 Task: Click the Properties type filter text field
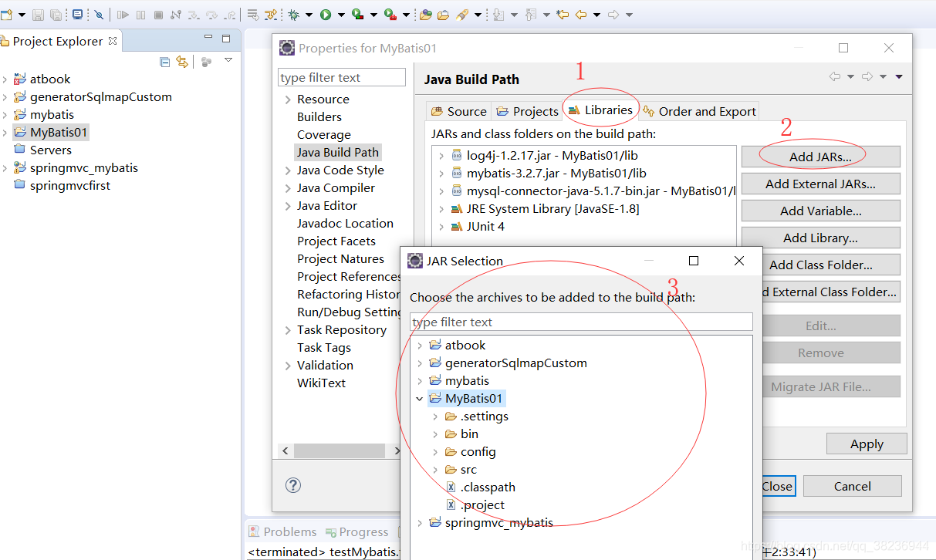pos(342,77)
